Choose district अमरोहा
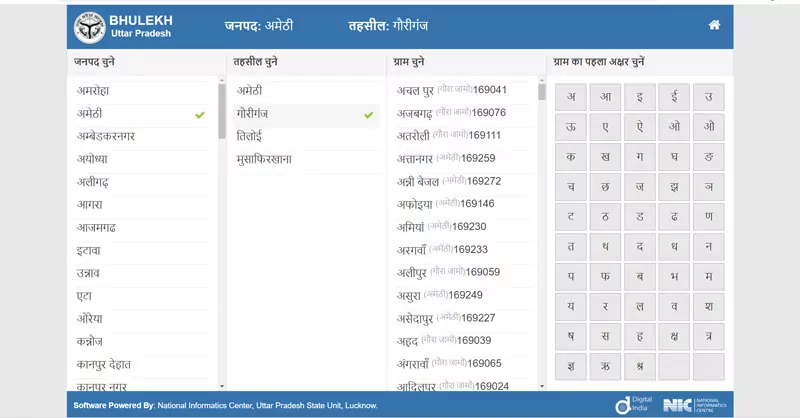This screenshot has width=800, height=418. pyautogui.click(x=142, y=91)
